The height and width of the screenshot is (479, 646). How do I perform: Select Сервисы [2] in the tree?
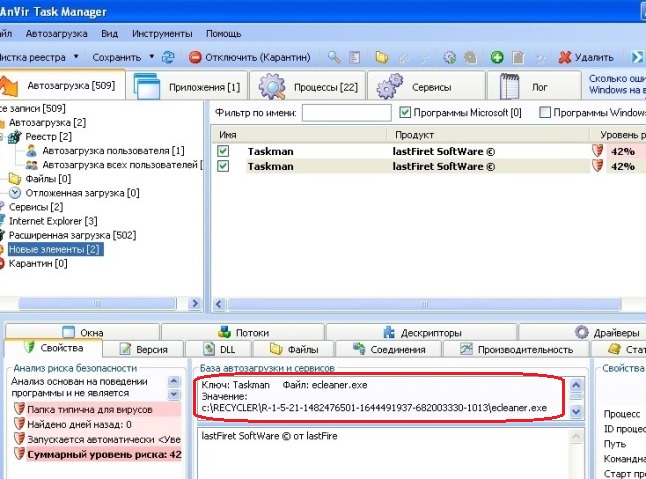[x=36, y=207]
